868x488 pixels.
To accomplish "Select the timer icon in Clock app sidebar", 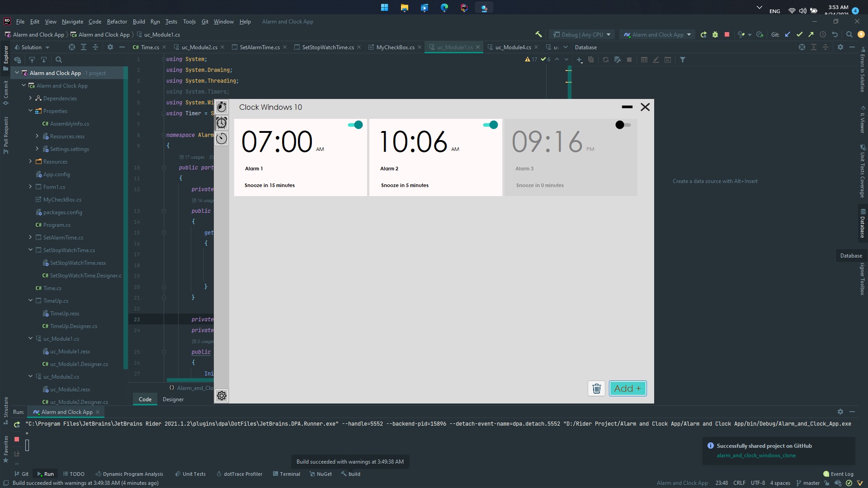I will 222,138.
